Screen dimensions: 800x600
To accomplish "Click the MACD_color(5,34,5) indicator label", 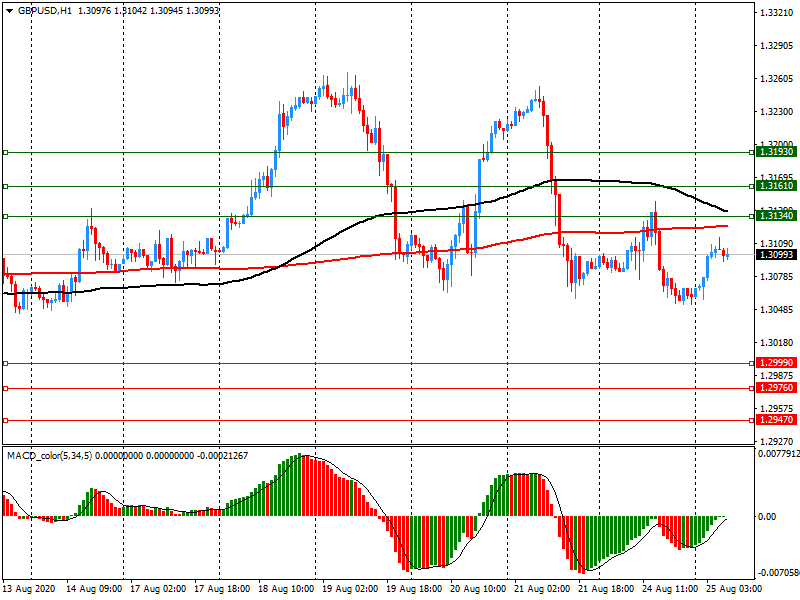I will coord(49,456).
